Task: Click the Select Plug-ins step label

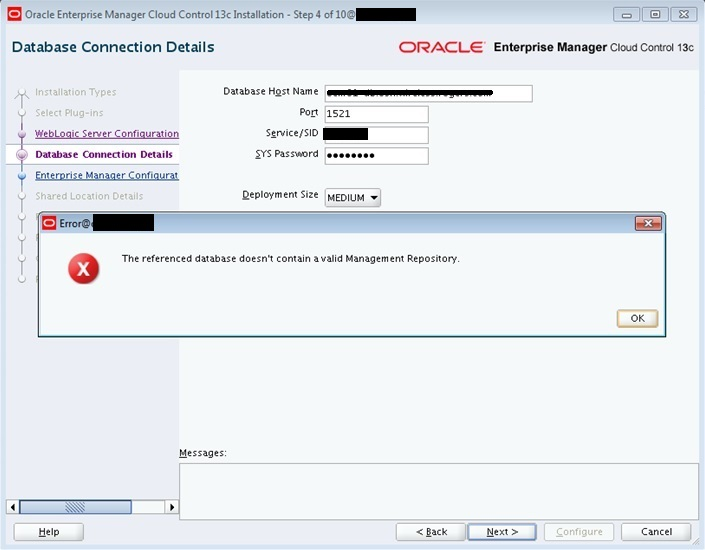Action: [x=69, y=113]
